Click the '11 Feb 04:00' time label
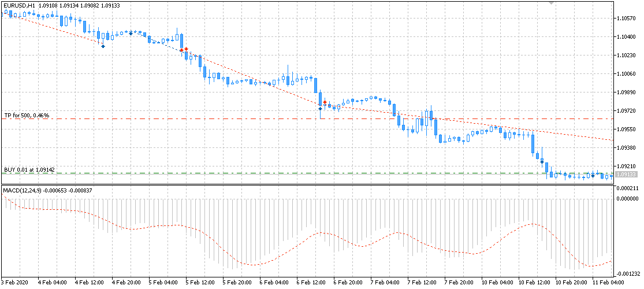This screenshot has height=289, width=644. coord(608,283)
